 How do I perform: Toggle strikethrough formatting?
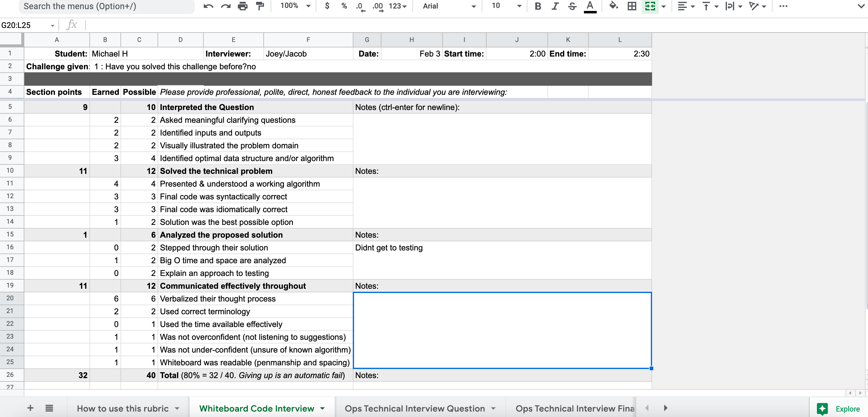(x=572, y=6)
